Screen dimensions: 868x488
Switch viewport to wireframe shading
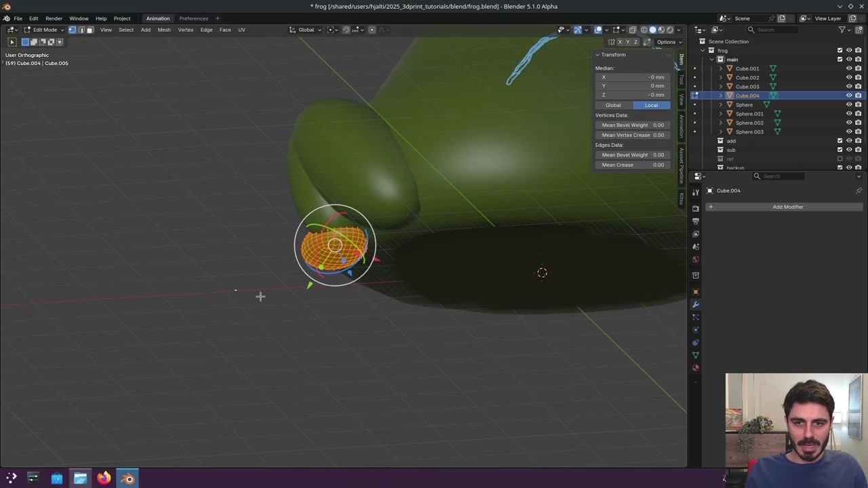coord(644,30)
